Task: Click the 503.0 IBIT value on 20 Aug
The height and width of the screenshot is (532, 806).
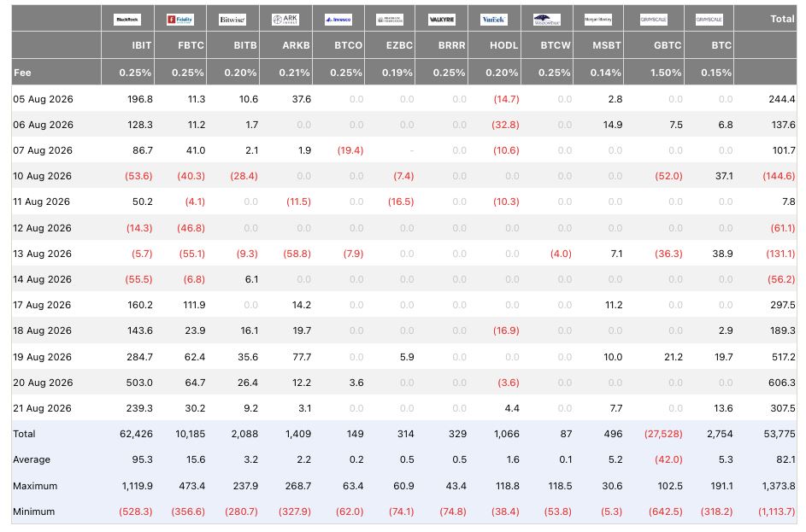Action: tap(139, 383)
